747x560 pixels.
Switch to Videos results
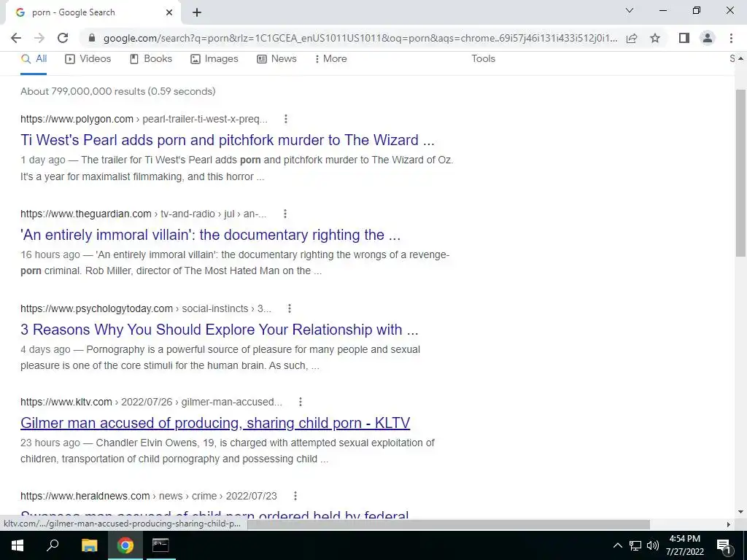click(88, 58)
